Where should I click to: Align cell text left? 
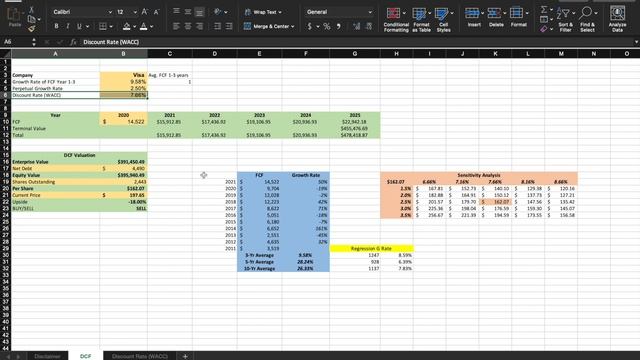pos(176,26)
